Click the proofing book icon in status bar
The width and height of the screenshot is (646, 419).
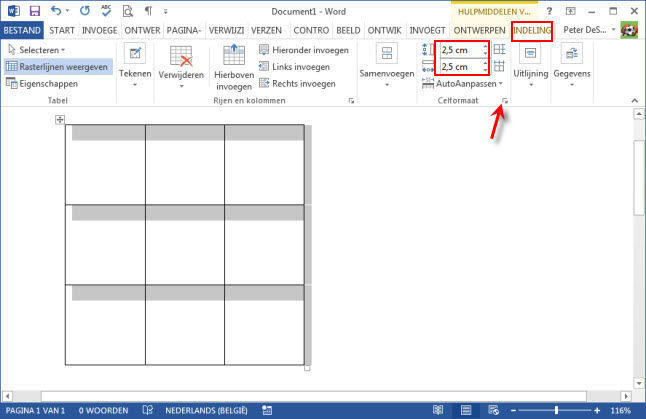(147, 410)
